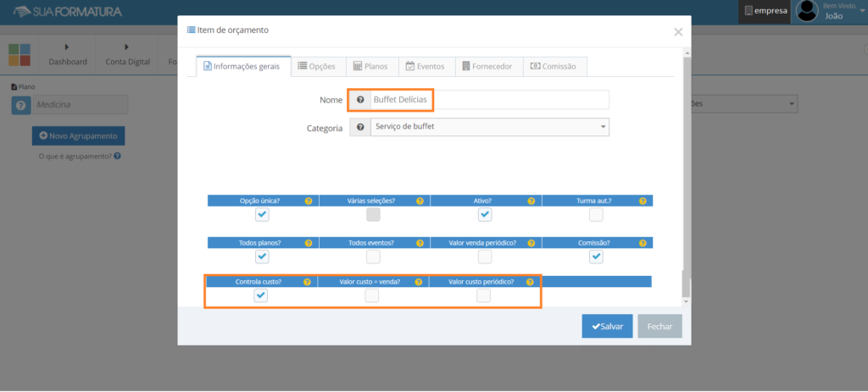
Task: Click yellow help icon for Turma aut.
Action: click(643, 202)
